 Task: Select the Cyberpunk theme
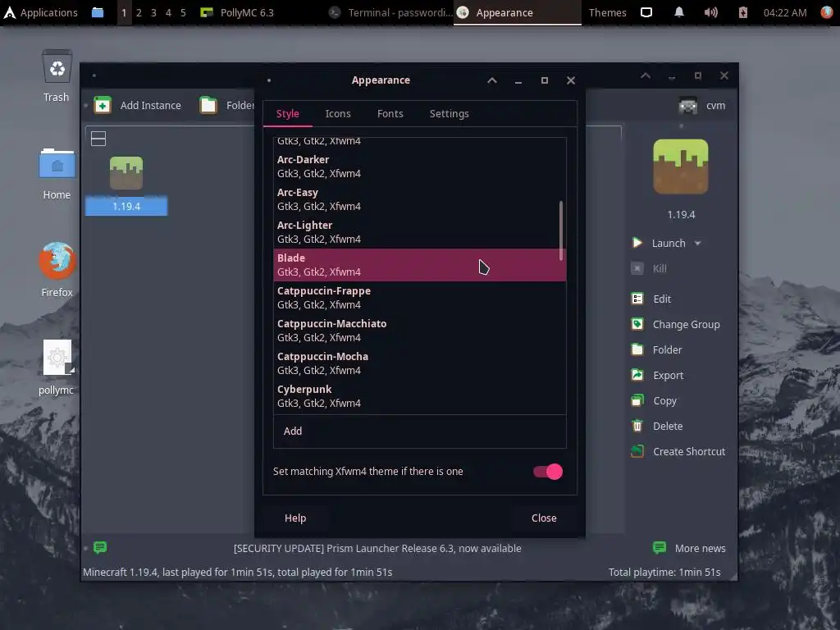(x=419, y=395)
